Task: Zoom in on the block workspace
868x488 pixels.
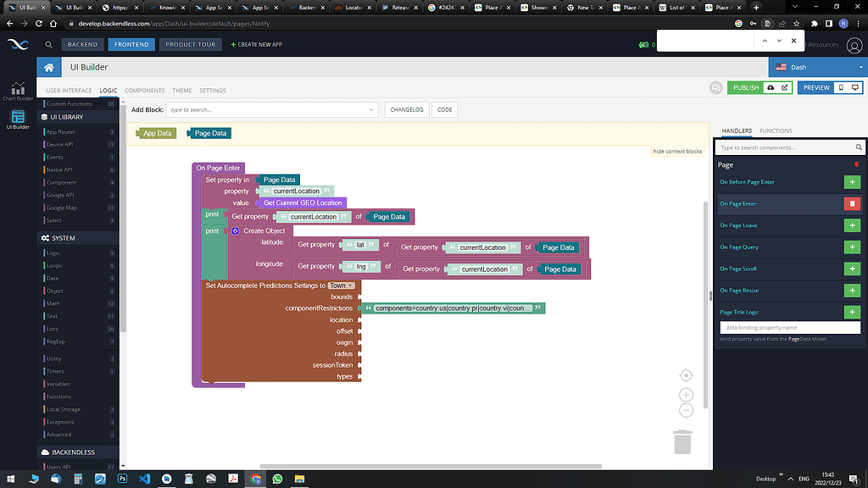Action: [x=686, y=395]
